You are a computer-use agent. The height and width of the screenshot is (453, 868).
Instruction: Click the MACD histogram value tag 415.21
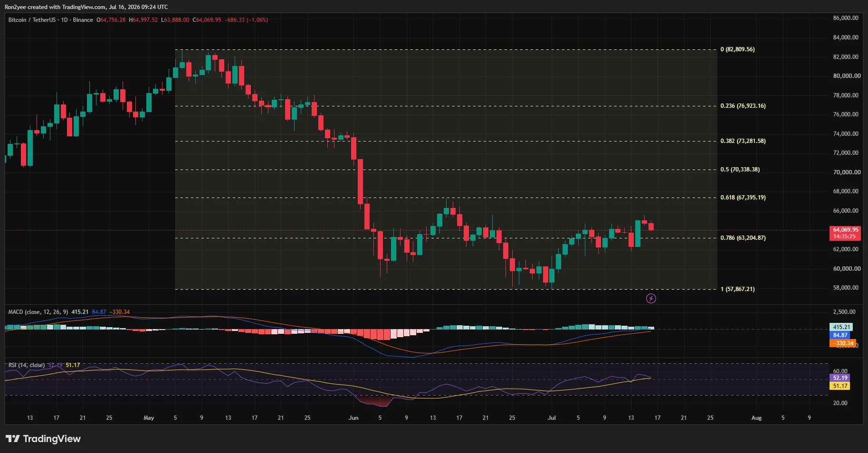(841, 327)
